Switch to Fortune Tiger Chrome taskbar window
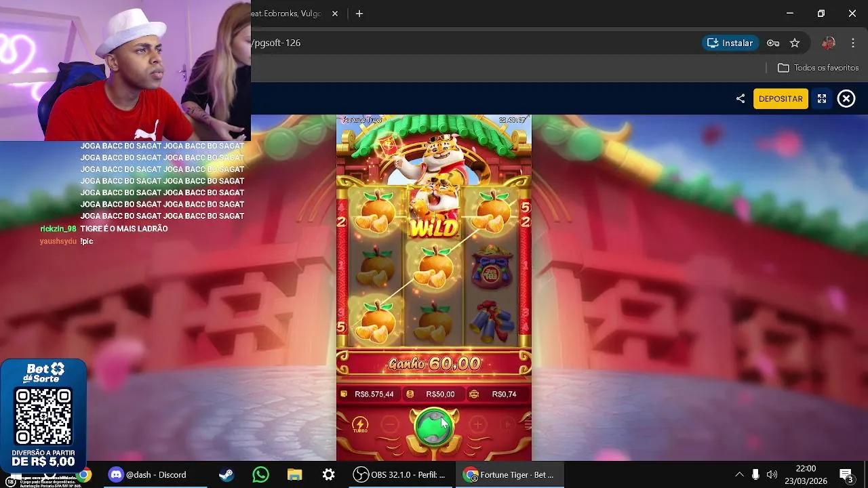The image size is (868, 488). [509, 474]
